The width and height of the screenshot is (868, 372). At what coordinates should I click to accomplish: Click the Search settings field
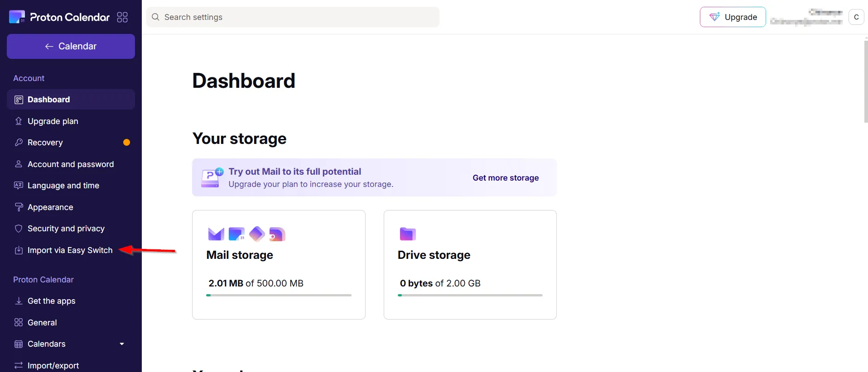[293, 17]
